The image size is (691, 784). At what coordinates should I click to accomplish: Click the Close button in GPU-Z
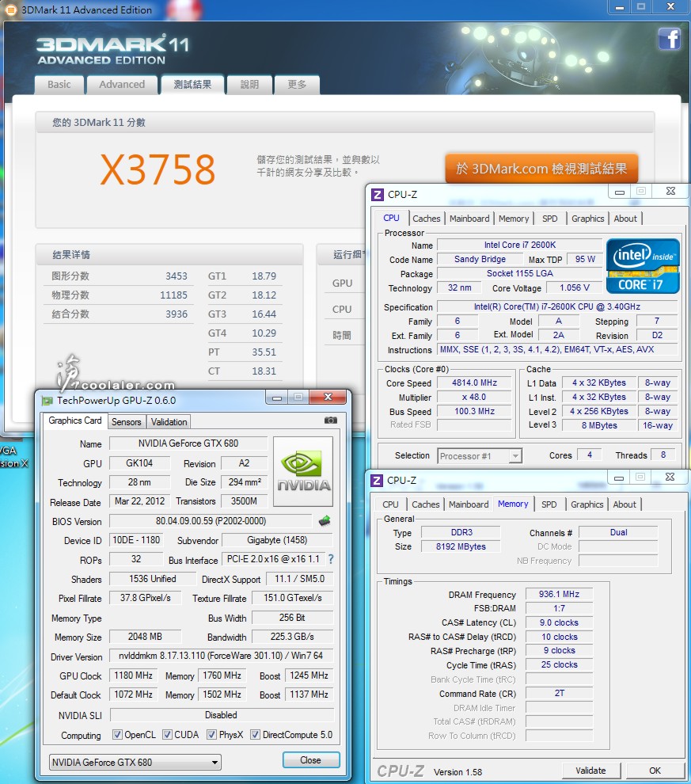311,760
